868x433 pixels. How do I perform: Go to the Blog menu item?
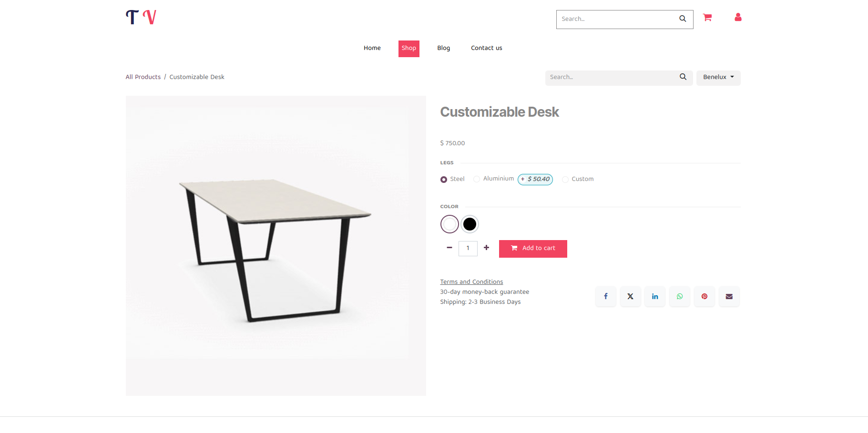(x=444, y=48)
